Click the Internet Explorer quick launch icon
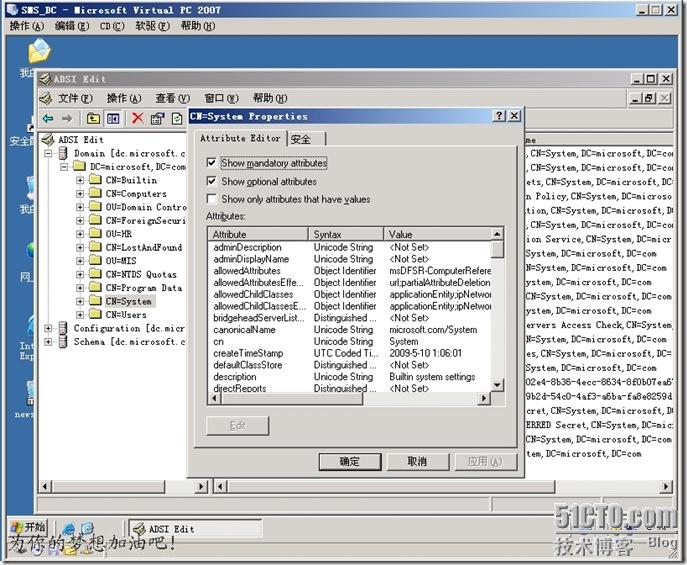This screenshot has height=565, width=687. pos(69,529)
